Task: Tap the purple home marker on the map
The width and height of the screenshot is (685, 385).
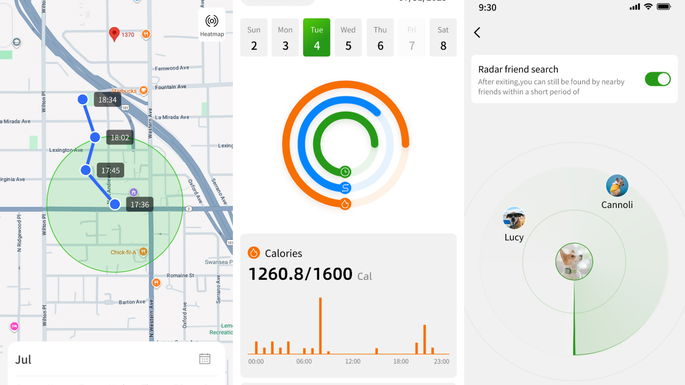Action: tap(134, 192)
